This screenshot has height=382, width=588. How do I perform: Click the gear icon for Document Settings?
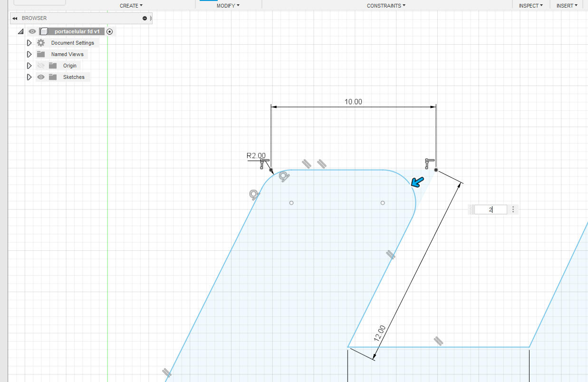tap(41, 43)
